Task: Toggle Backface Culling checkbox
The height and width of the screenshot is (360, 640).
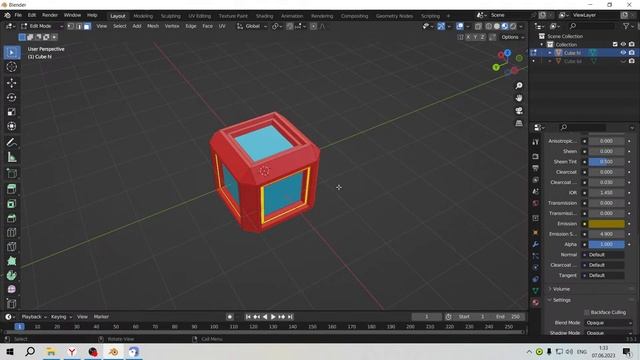Action: [587, 312]
